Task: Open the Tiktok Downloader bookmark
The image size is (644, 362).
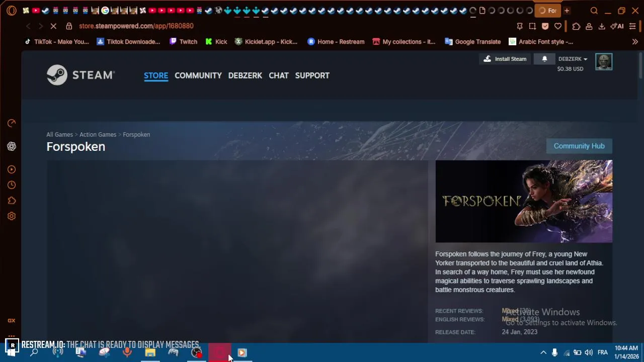Action: (128, 42)
